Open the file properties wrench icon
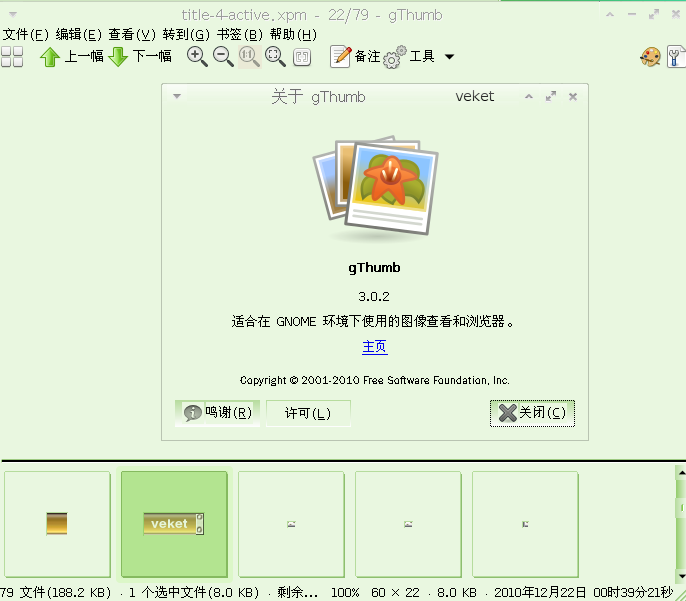Screen dimensions: 686x601 [676, 56]
